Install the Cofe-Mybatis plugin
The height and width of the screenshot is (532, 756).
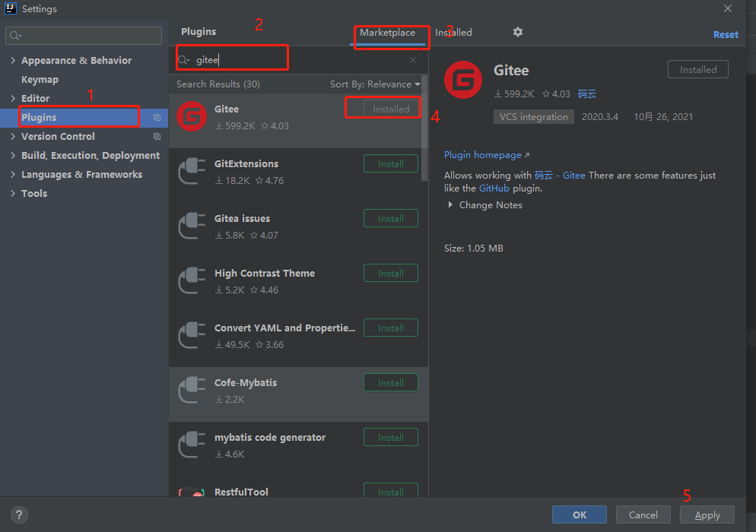[x=390, y=382]
